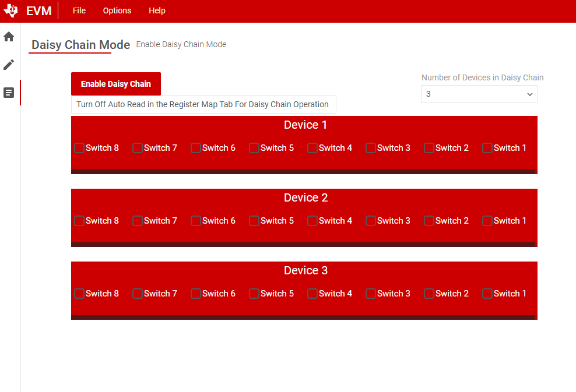Open the Home page sidebar icon
Viewport: 576px width, 392px height.
coord(9,37)
